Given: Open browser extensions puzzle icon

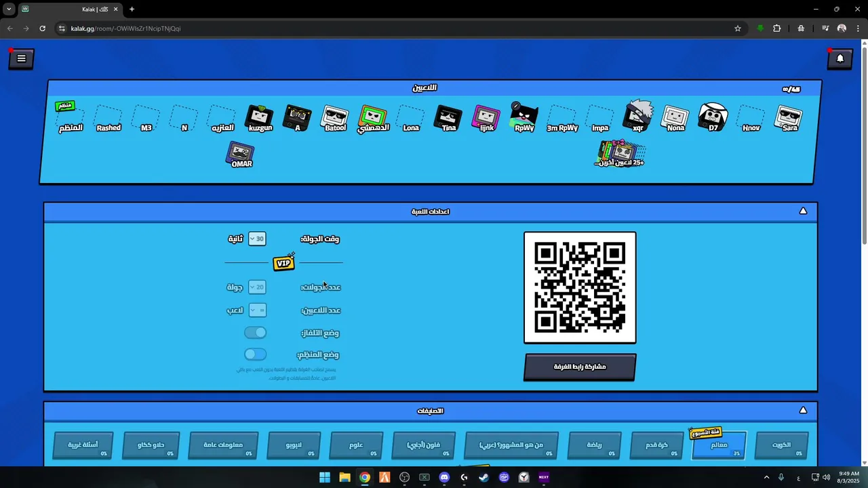Looking at the screenshot, I should tap(777, 28).
